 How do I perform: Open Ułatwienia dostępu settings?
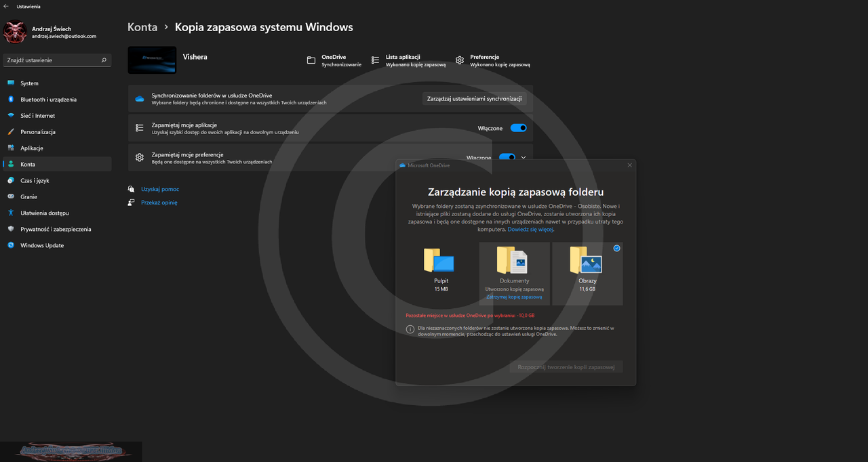click(x=57, y=213)
